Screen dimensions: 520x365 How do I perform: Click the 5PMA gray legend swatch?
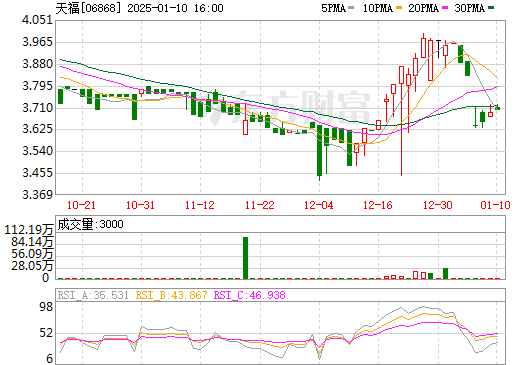[351, 7]
